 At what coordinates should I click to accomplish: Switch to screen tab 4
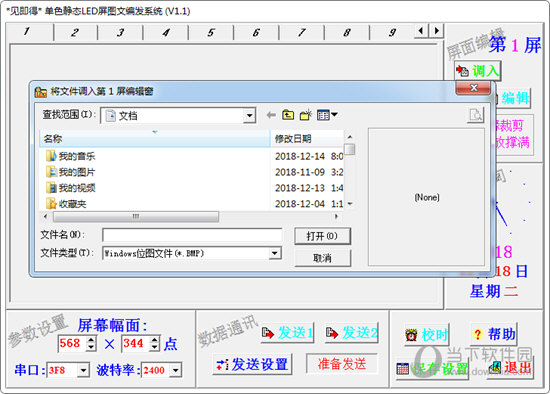pyautogui.click(x=166, y=33)
